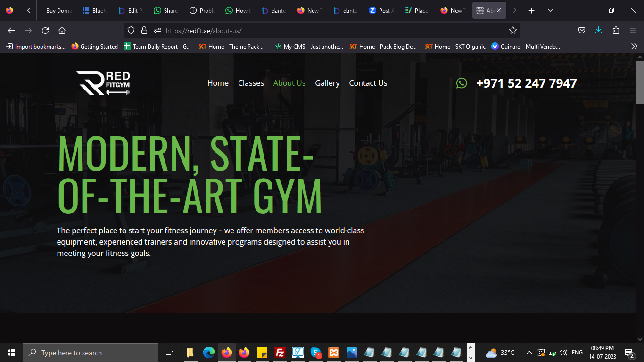Bookmark this page with the star icon
This screenshot has width=644, height=362.
513,31
